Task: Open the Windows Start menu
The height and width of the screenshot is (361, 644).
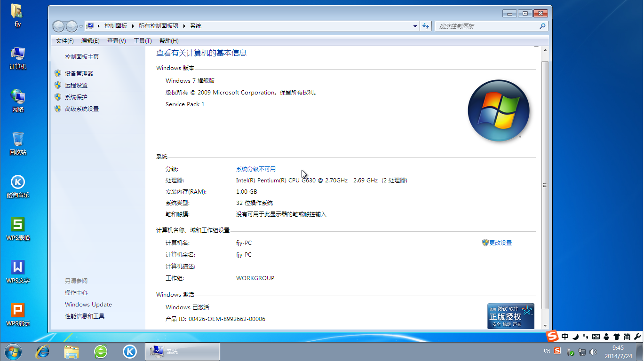Action: coord(13,351)
